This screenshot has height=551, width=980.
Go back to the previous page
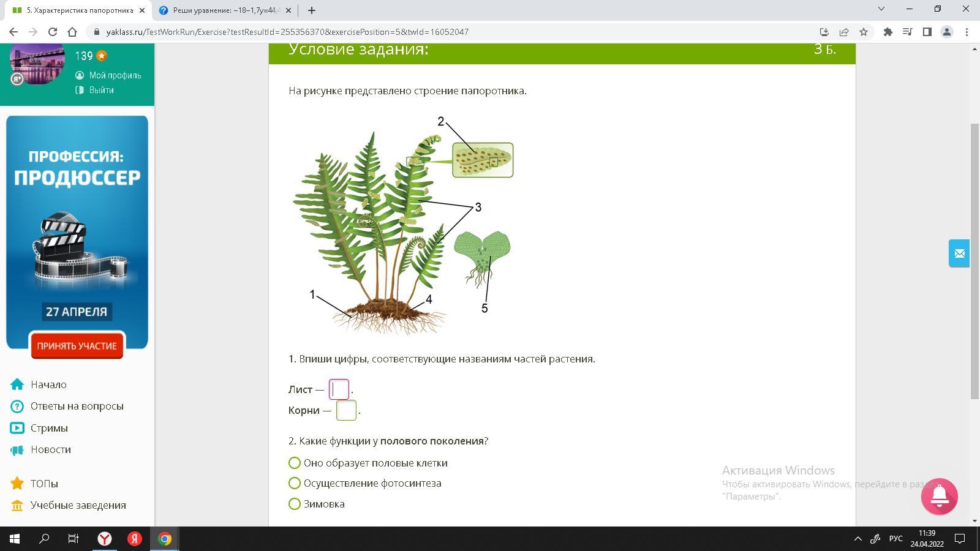point(13,32)
